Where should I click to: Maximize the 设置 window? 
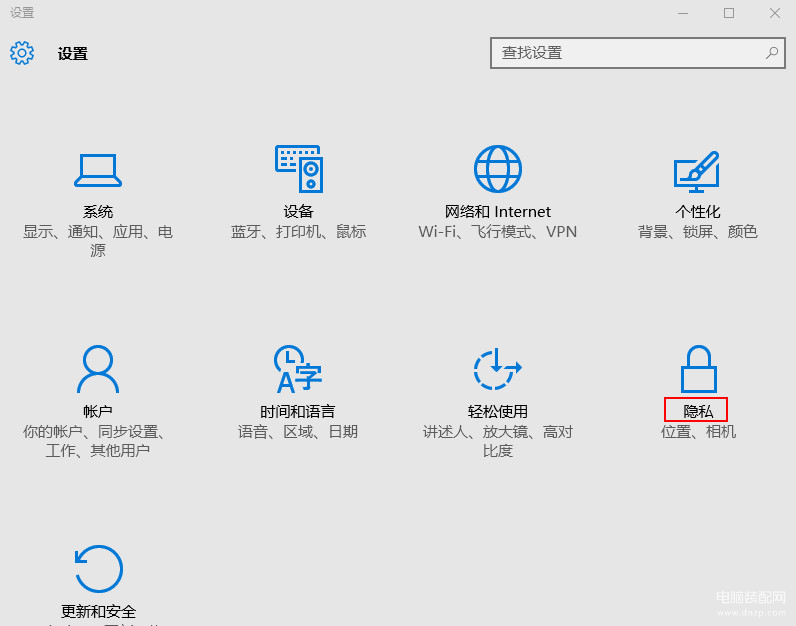[729, 13]
